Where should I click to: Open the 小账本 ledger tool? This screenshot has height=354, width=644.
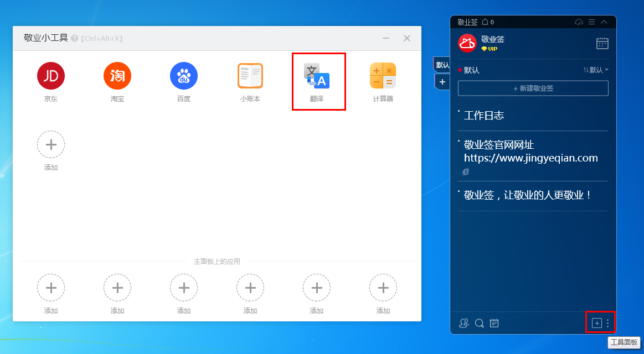click(250, 76)
